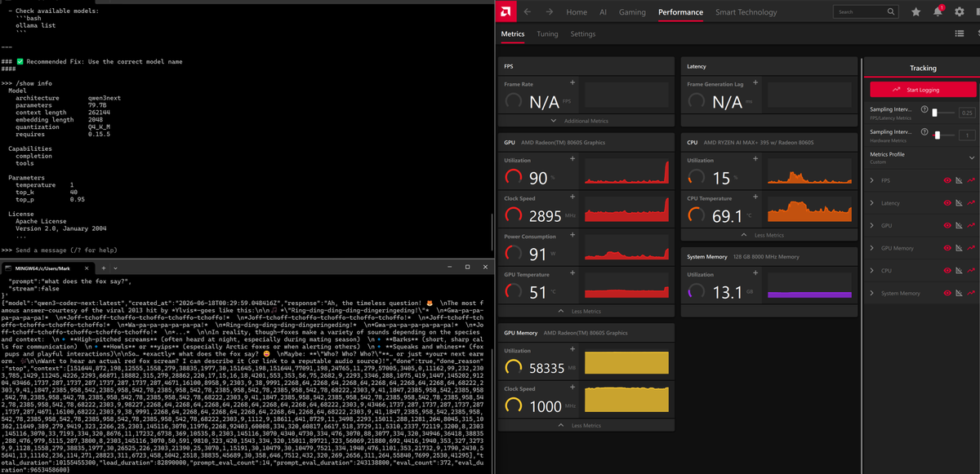Click the ollama 'Send a message' prompt
This screenshot has width=980, height=474.
pos(66,250)
